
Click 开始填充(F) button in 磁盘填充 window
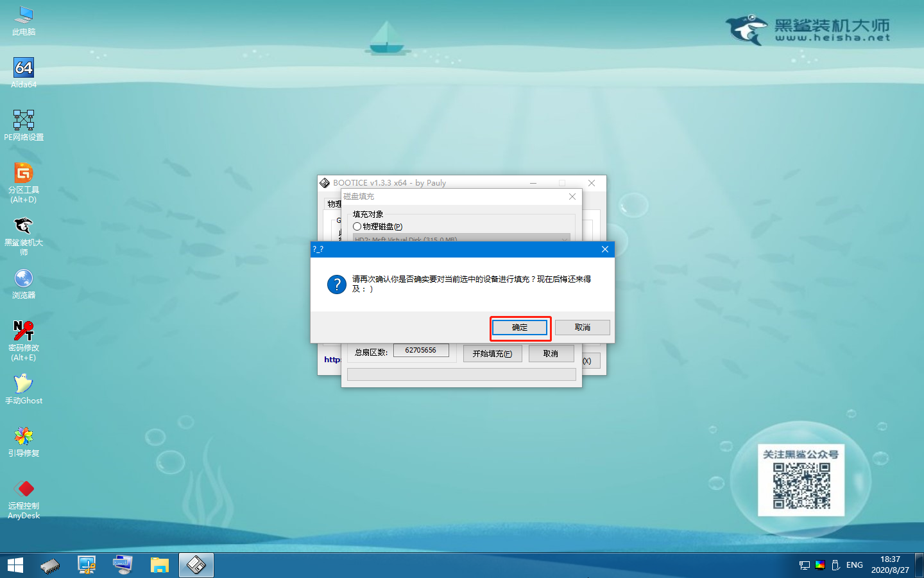(492, 354)
